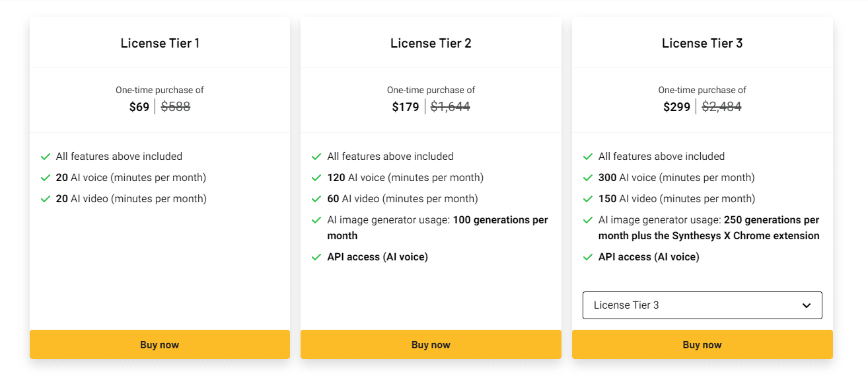Screen dimensions: 868x380
Task: Click the strikethrough $2,484 price
Action: tap(721, 106)
